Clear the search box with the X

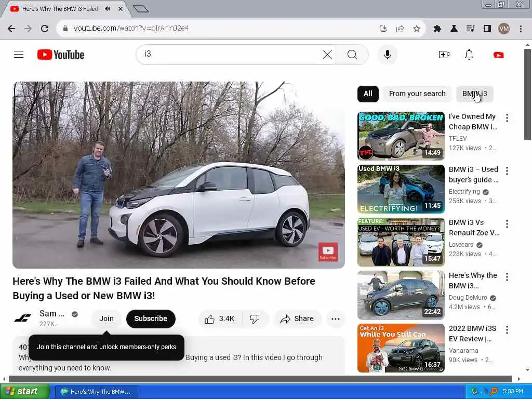pos(327,54)
